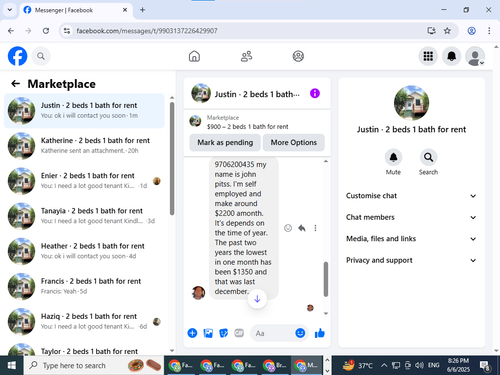Viewport: 500px width, 375px height.
Task: Reply to the message using reply arrow
Action: tap(302, 228)
